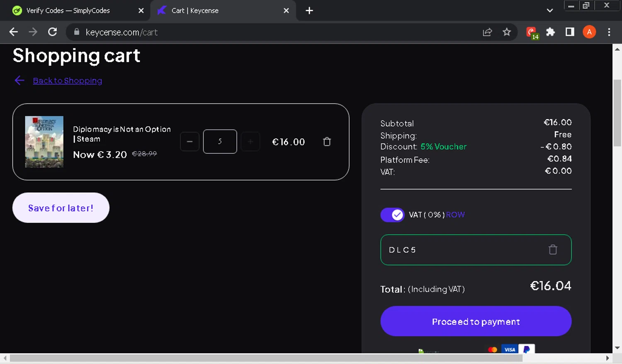622x364 pixels.
Task: Reload the Keycense cart page
Action: (x=52, y=32)
